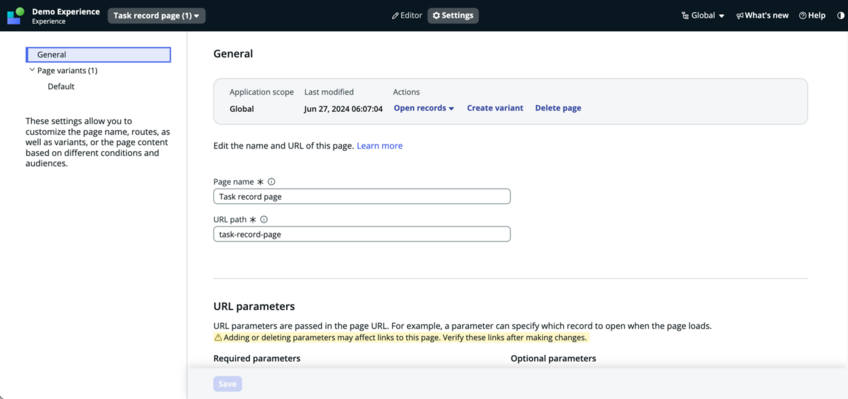
Task: Open the Learn more link
Action: click(x=380, y=146)
